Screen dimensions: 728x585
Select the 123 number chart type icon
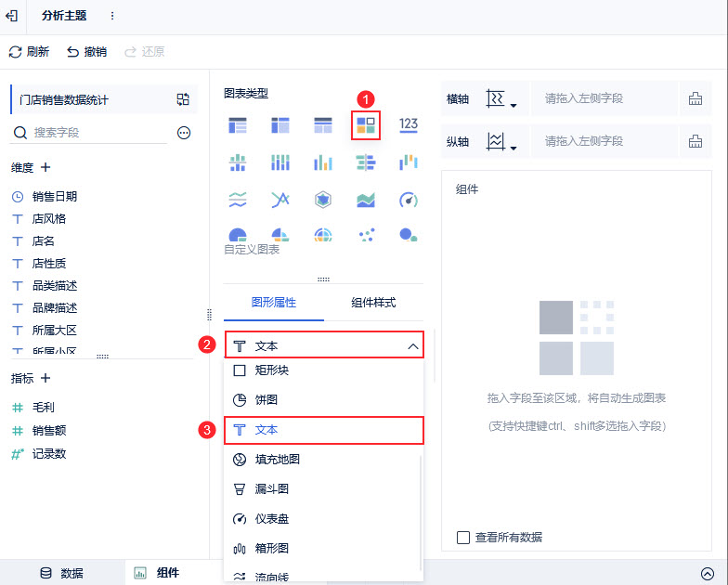coord(409,125)
